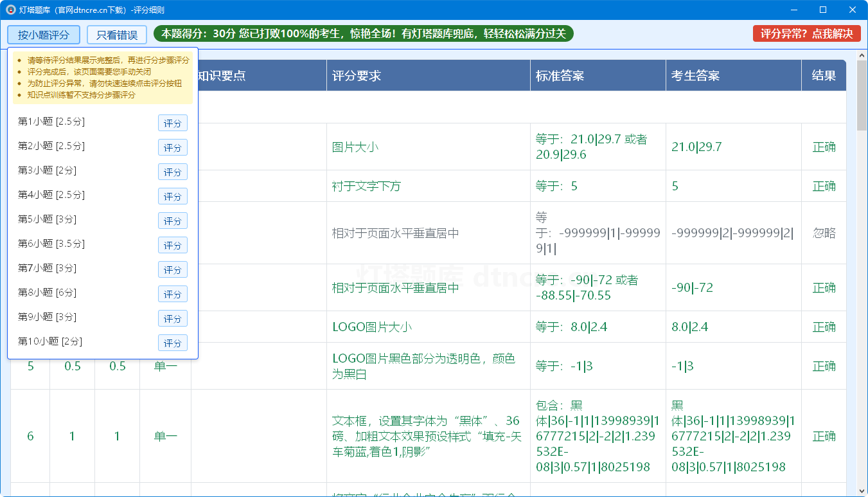Close the 评分细则 window

point(853,10)
